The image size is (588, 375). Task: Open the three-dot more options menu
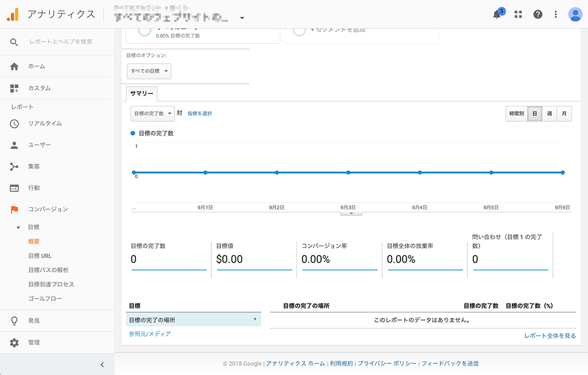(556, 15)
